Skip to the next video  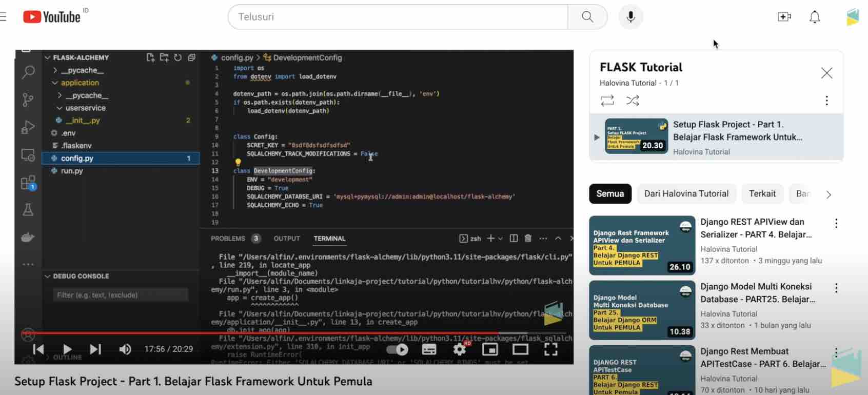(95, 349)
